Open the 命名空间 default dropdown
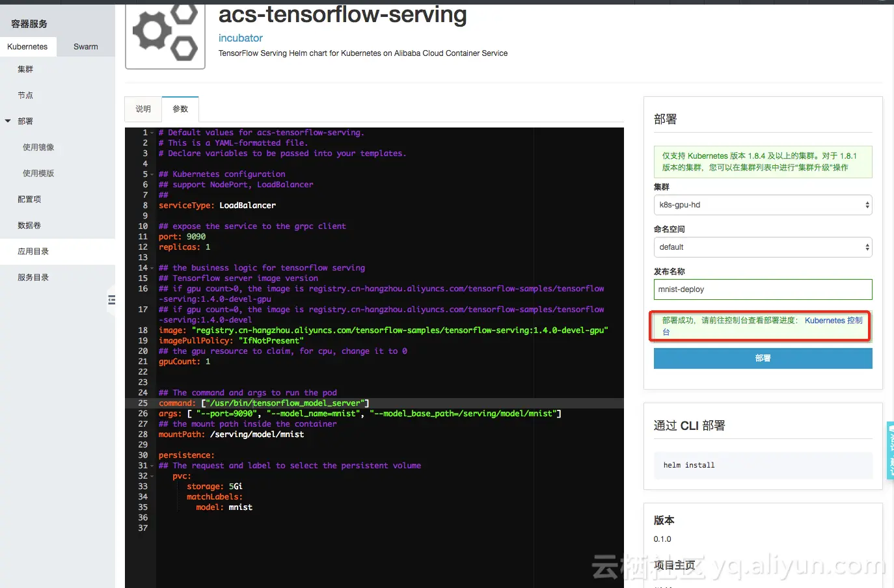Screen dimensions: 894x588 [x=763, y=247]
